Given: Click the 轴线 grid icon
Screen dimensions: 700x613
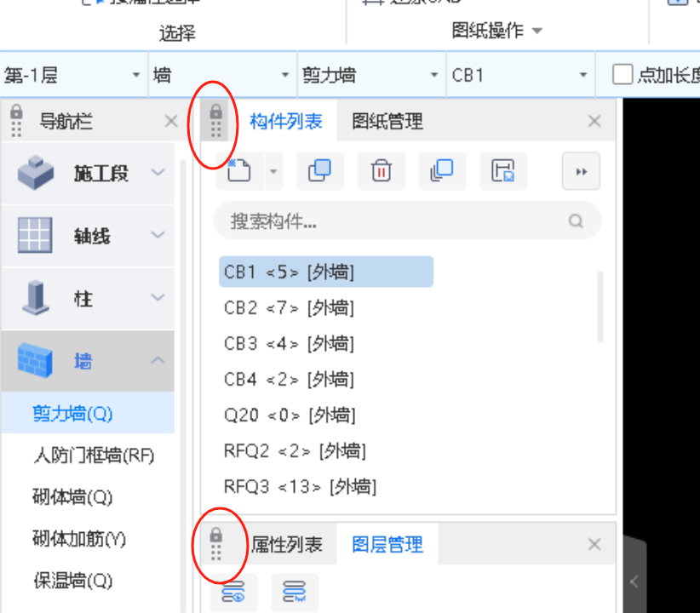Looking at the screenshot, I should pos(35,235).
